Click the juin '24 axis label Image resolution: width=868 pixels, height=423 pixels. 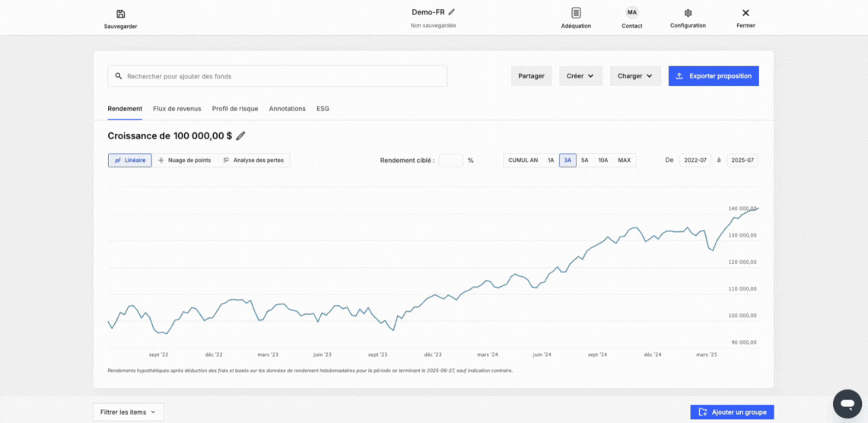coord(542,355)
